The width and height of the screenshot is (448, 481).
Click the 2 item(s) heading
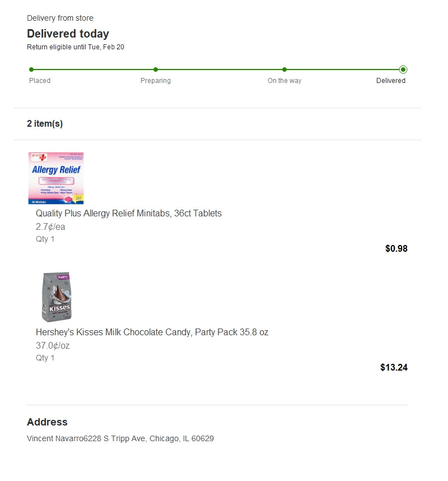pos(45,124)
